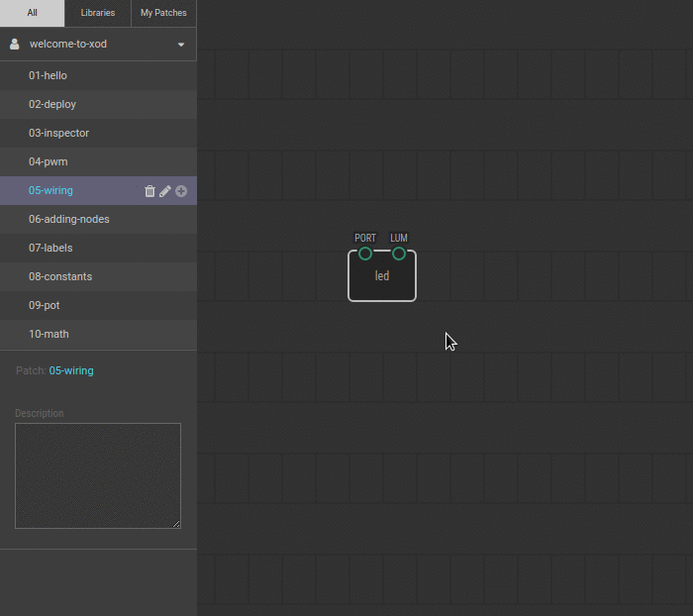This screenshot has height=616, width=693.
Task: Collapse welcome-to-xod project with dropdown arrow
Action: 181,45
